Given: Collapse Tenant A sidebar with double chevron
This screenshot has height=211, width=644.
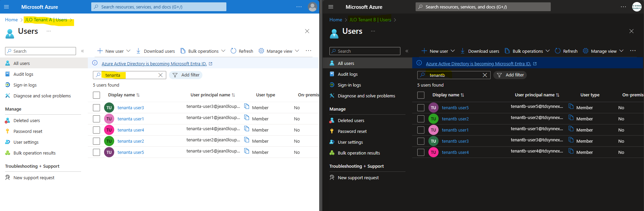Looking at the screenshot, I should click(x=82, y=51).
